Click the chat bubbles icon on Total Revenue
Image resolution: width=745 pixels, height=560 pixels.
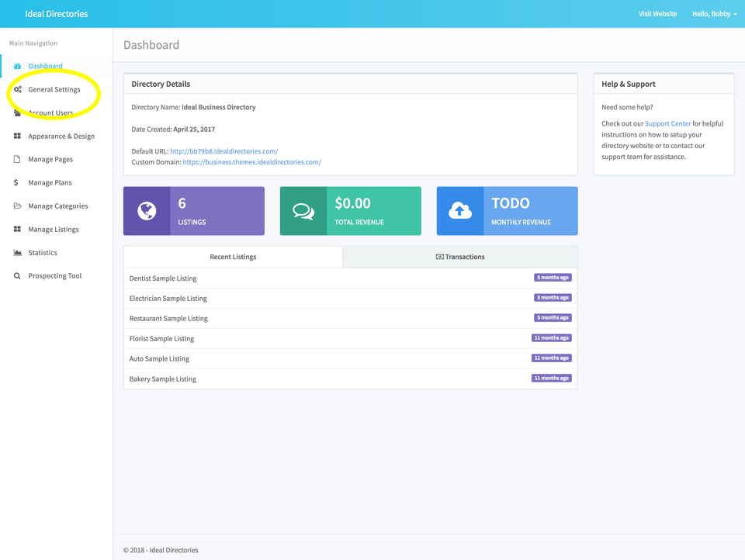(x=303, y=211)
